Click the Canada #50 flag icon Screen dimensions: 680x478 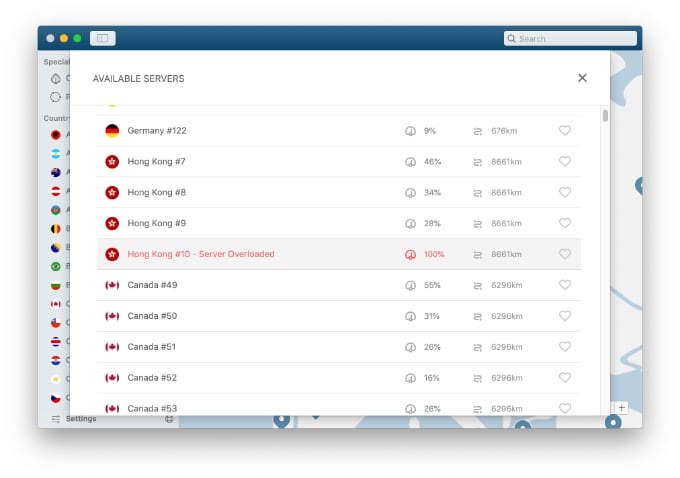[112, 316]
